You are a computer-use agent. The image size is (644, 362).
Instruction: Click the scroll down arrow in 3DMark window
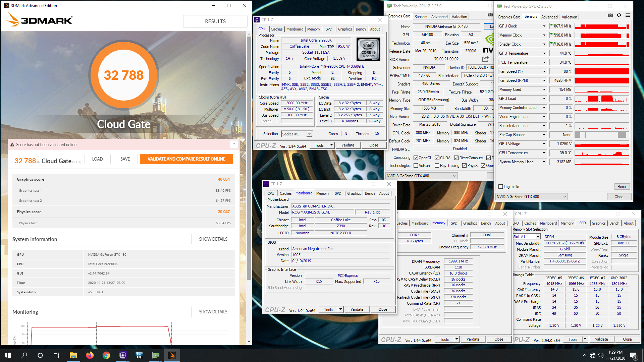pos(249,342)
